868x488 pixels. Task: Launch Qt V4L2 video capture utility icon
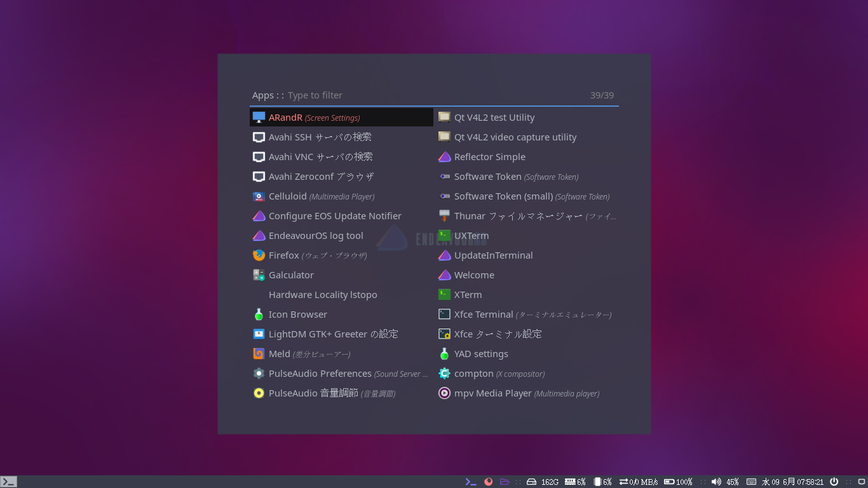pyautogui.click(x=444, y=137)
